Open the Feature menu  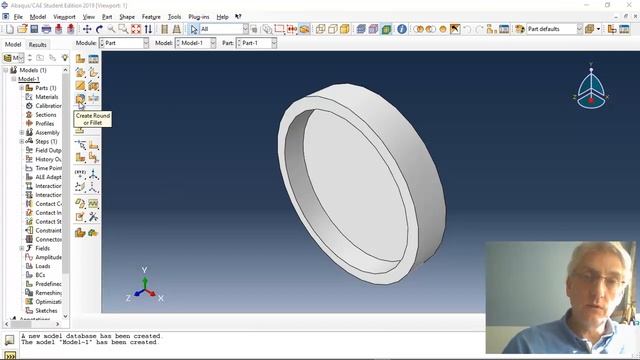point(151,17)
